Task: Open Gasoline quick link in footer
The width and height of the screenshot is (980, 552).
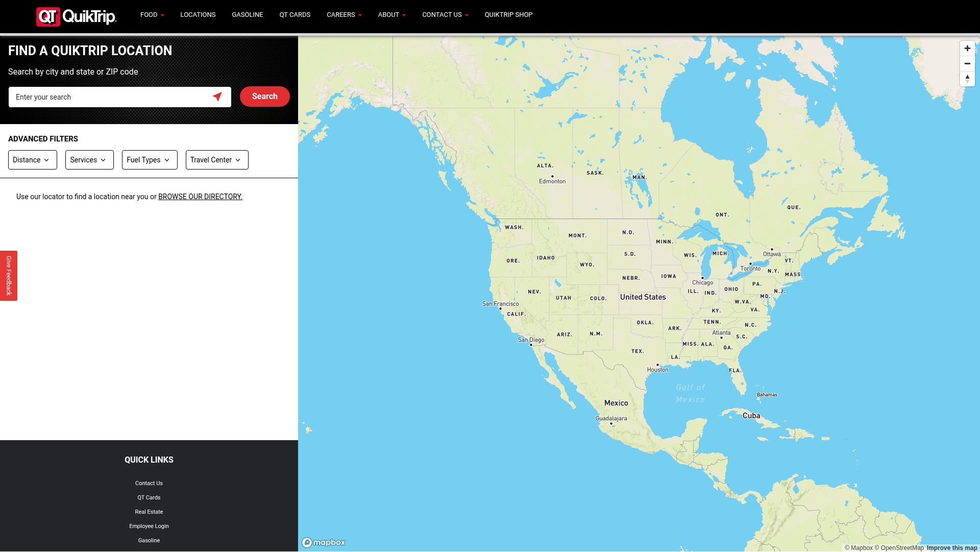Action: (149, 540)
